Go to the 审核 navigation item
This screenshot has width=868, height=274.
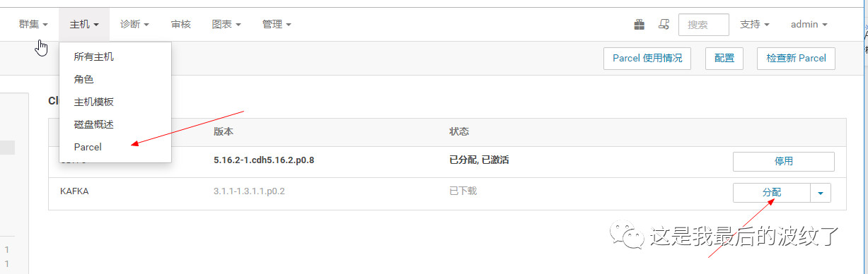point(180,24)
